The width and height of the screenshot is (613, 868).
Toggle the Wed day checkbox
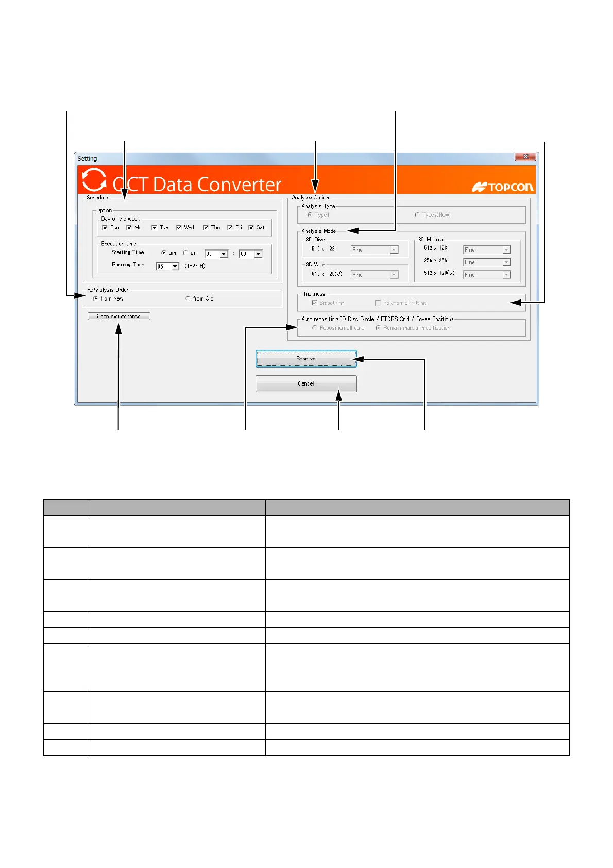click(x=179, y=227)
